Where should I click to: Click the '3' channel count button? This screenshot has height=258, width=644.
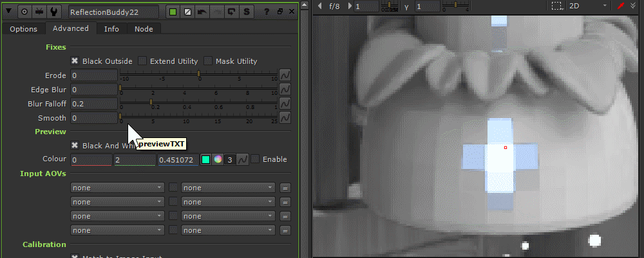[x=231, y=159]
